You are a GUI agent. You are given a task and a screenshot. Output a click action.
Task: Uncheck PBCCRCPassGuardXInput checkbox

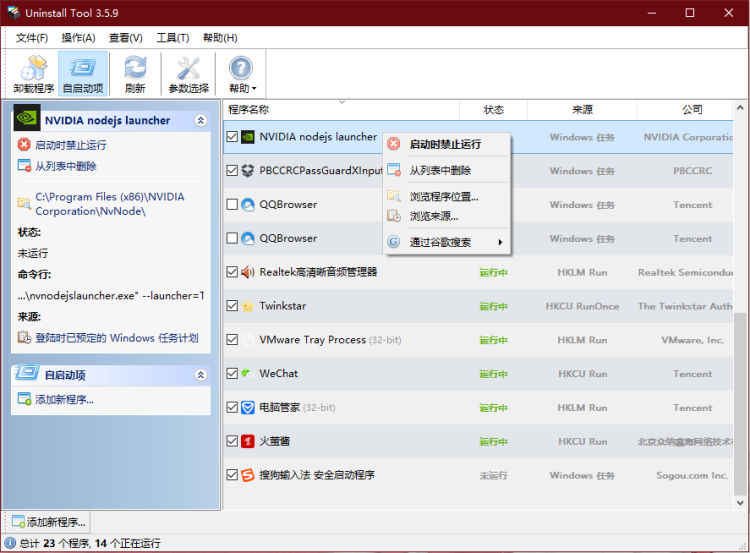(x=232, y=170)
